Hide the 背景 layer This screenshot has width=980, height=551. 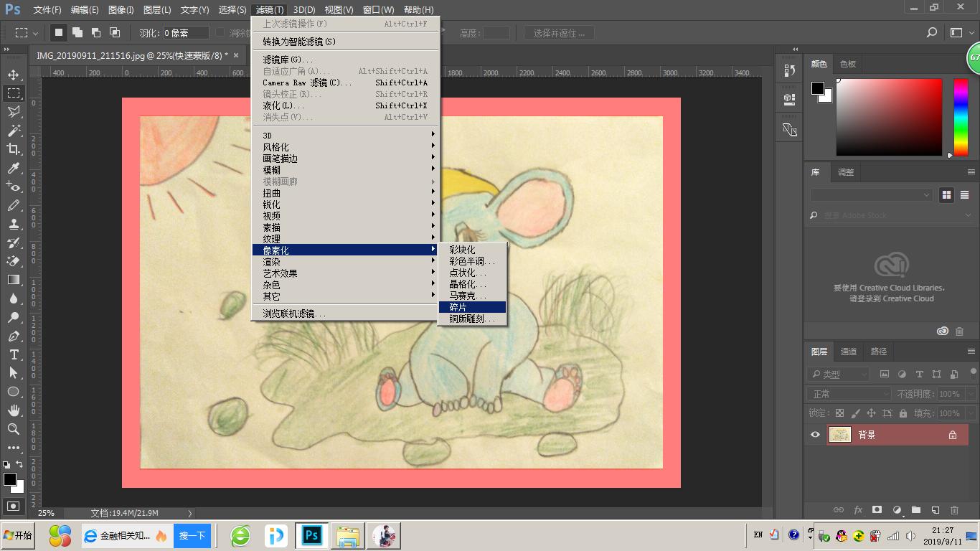pyautogui.click(x=816, y=434)
